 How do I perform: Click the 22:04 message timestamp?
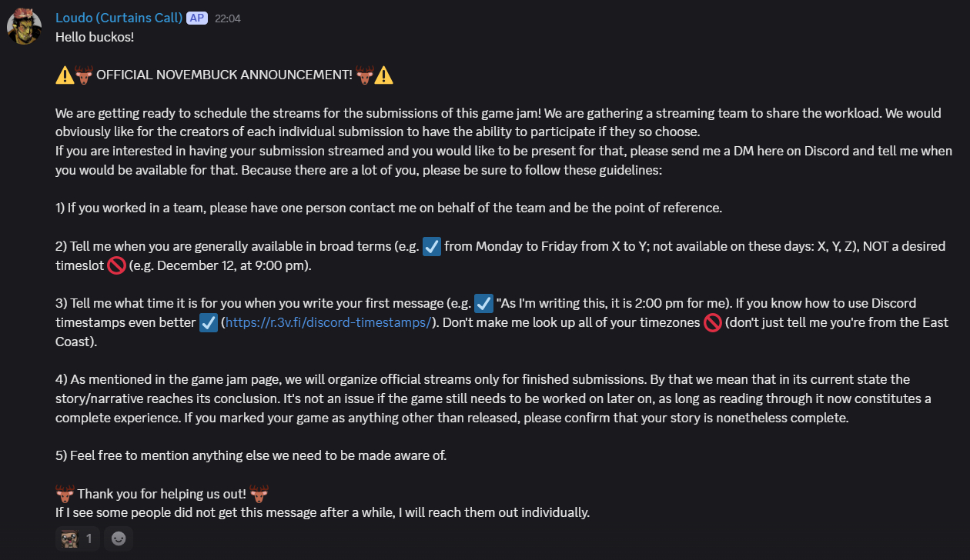[227, 18]
